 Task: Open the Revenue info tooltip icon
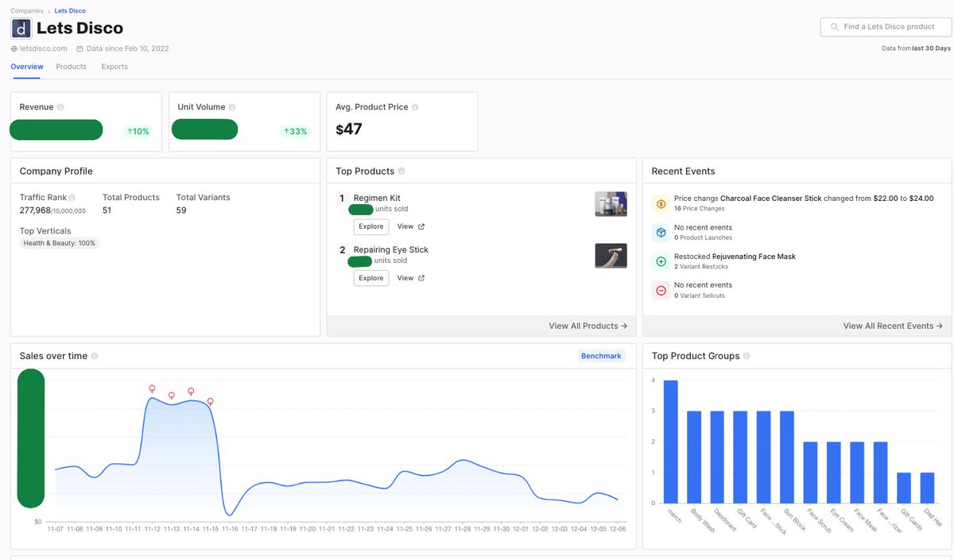(x=60, y=107)
